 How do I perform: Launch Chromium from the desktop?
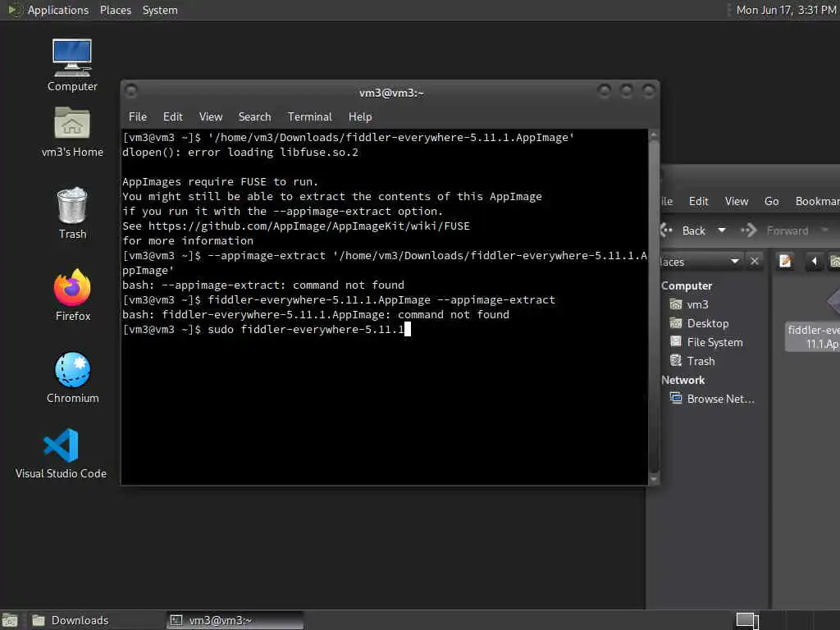coord(72,377)
